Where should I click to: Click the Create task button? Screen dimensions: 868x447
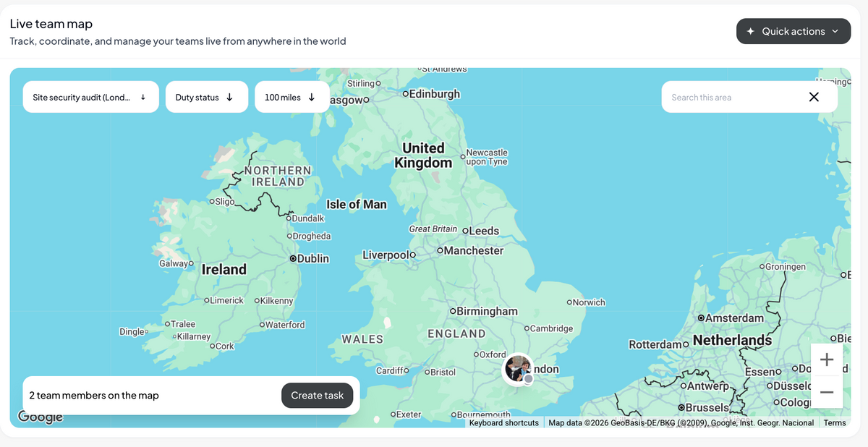tap(318, 396)
